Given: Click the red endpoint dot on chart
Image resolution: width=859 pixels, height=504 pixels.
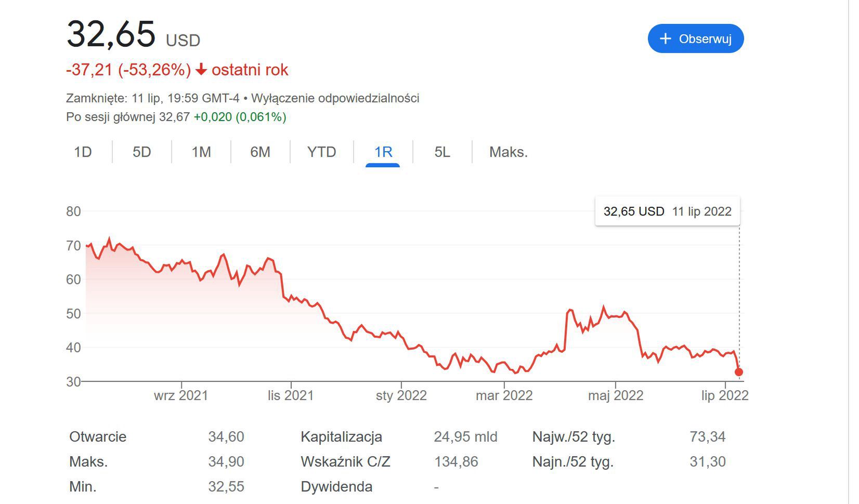Looking at the screenshot, I should pos(739,372).
